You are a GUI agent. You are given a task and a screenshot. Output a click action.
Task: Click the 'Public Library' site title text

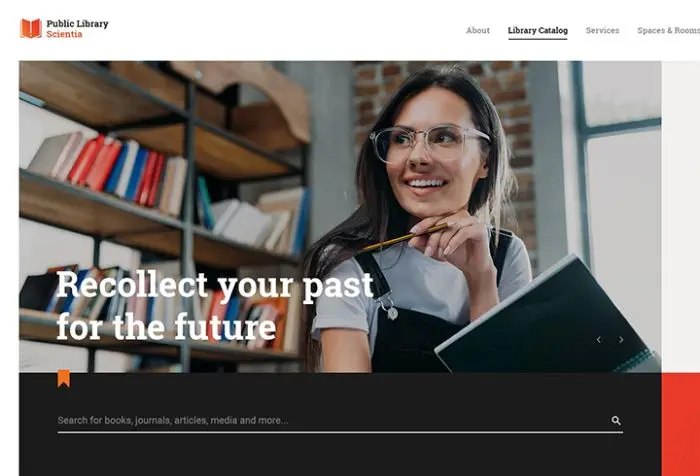[77, 24]
